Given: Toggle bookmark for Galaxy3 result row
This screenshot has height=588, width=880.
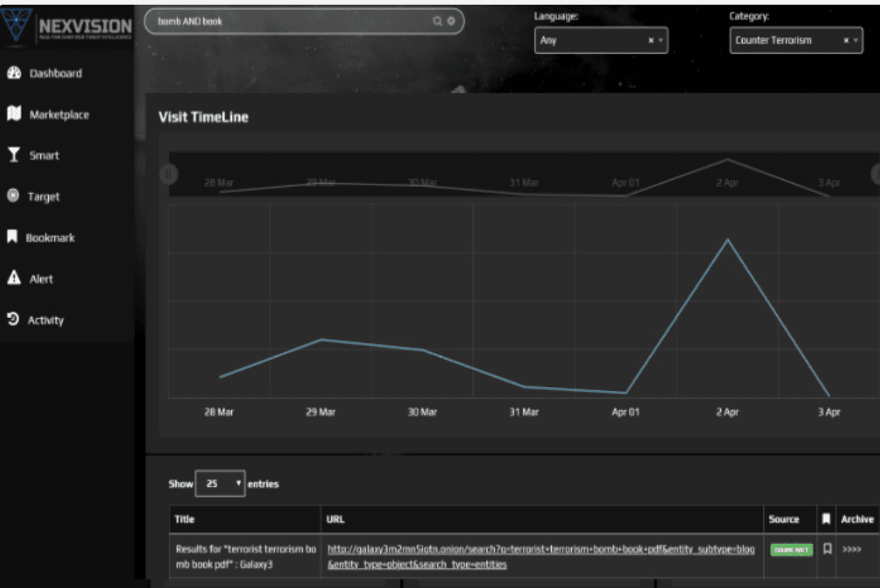Looking at the screenshot, I should click(827, 549).
